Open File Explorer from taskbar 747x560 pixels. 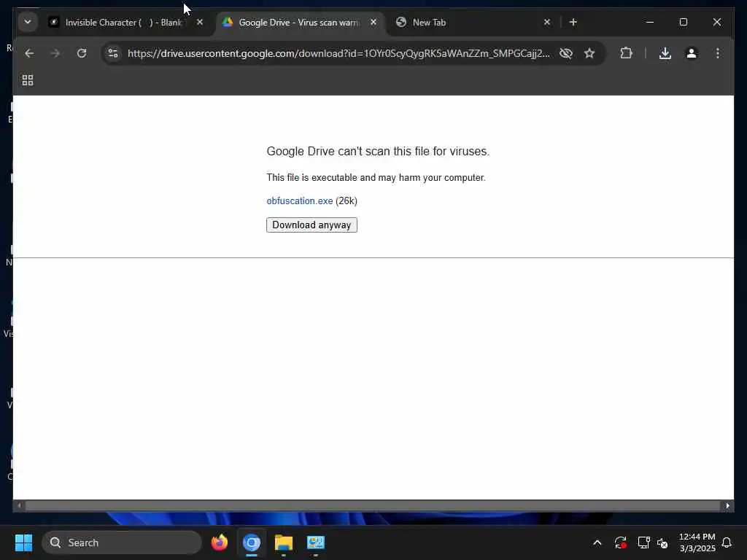pos(284,542)
